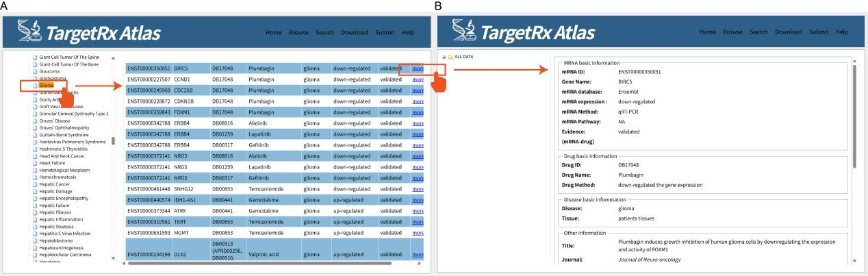Open Home in panel A navigation
The height and width of the screenshot is (276, 868).
[275, 32]
